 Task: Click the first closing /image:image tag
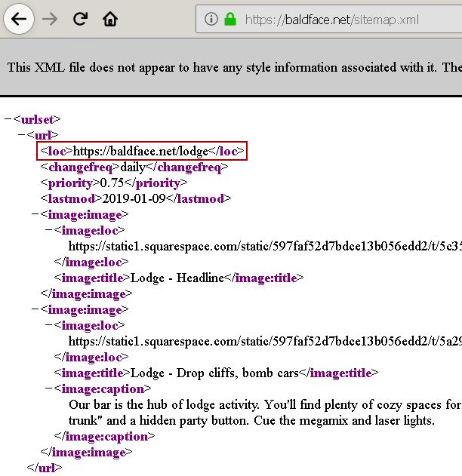click(x=87, y=293)
